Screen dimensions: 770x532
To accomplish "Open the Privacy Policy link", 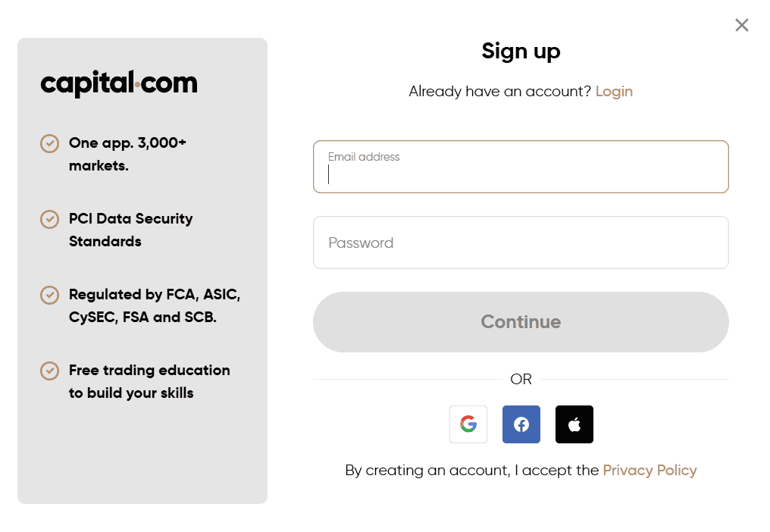I will [x=649, y=470].
